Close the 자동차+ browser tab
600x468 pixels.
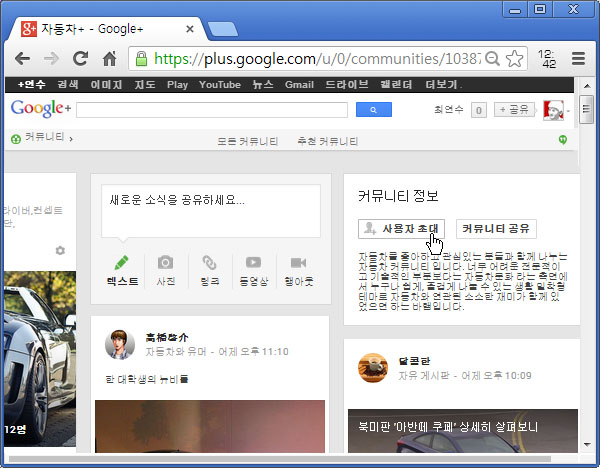189,29
